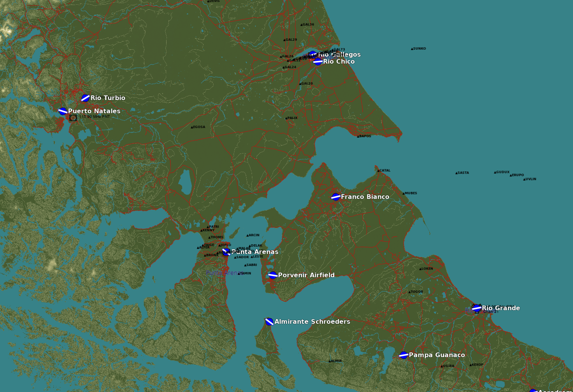Select the GAL24 waypoint label
The image size is (573, 392).
pyautogui.click(x=290, y=67)
